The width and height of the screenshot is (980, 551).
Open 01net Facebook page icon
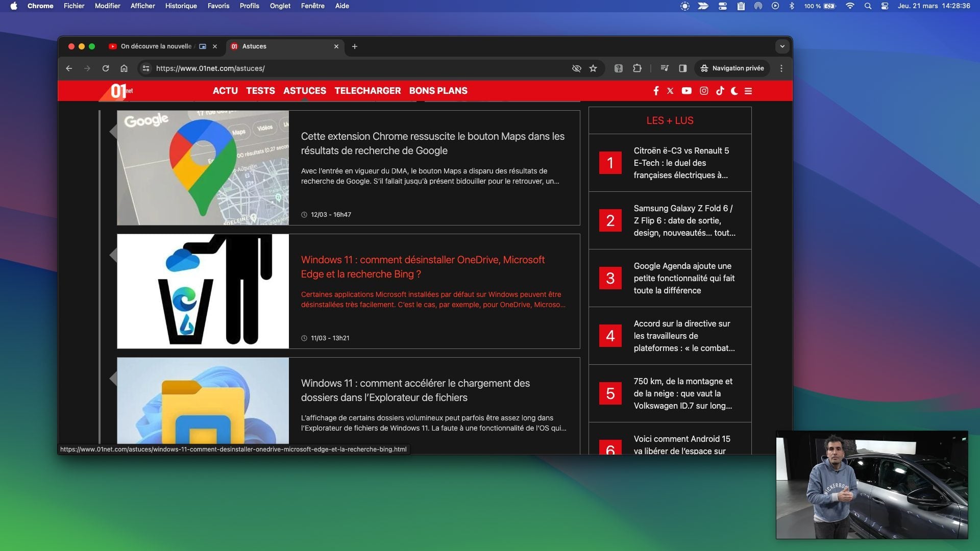pyautogui.click(x=656, y=91)
